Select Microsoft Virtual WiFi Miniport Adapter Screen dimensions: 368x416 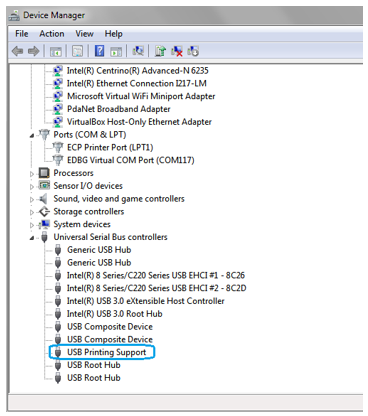(141, 96)
